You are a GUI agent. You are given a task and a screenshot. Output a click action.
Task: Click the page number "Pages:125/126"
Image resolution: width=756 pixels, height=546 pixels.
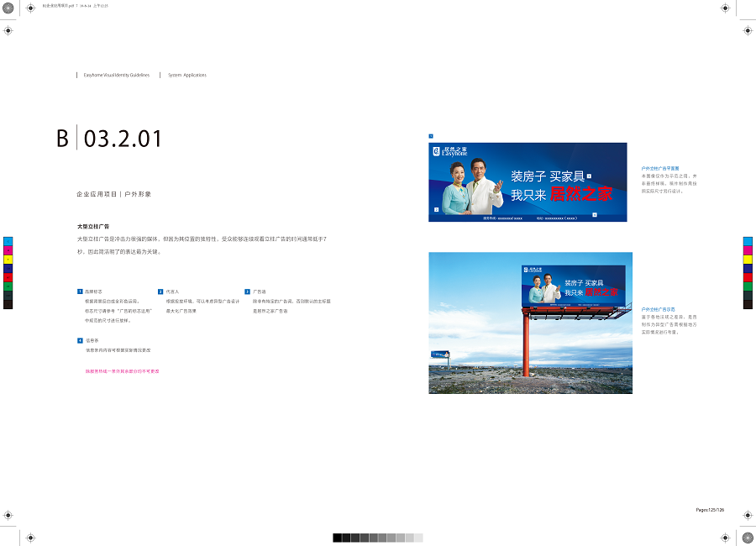710,510
